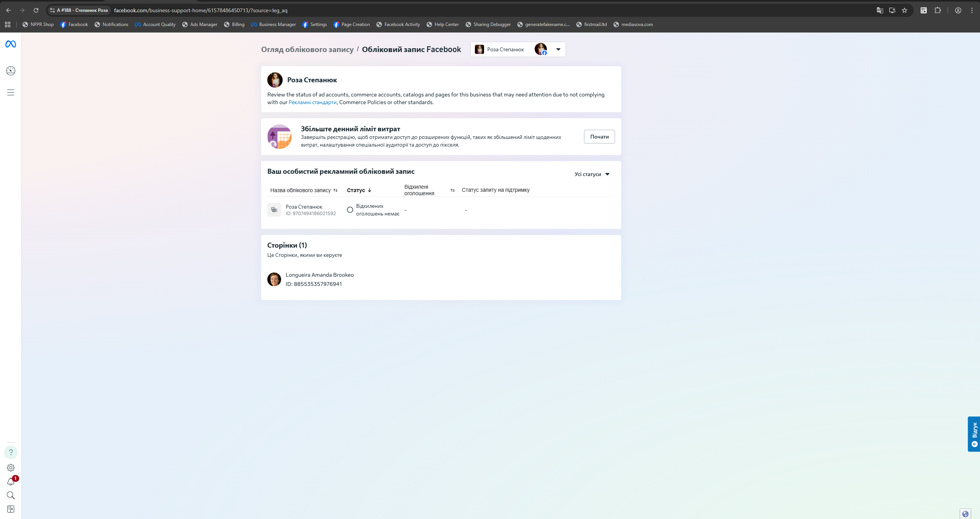The image size is (980, 519).
Task: Open the Усі статуси filter dropdown
Action: click(592, 174)
